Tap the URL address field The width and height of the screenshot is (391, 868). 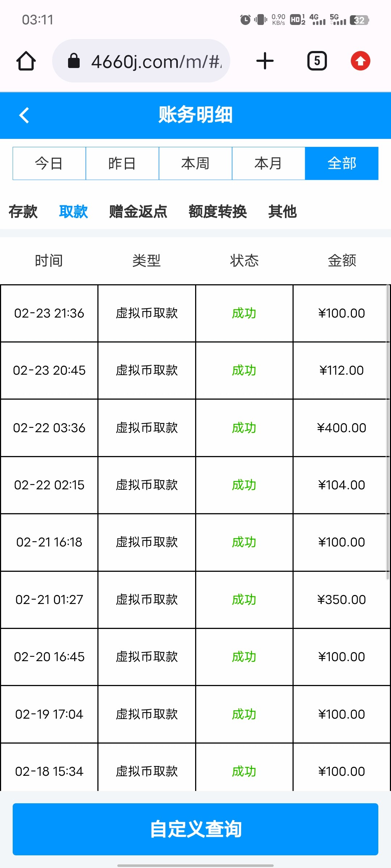coord(156,61)
